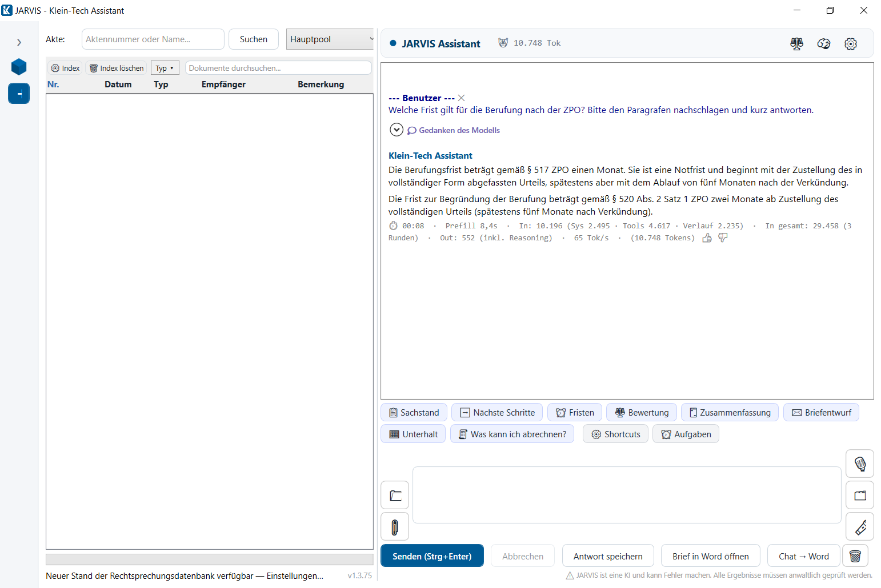Select the blue cube sidebar icon
Viewport: 881px width, 588px height.
coord(19,67)
